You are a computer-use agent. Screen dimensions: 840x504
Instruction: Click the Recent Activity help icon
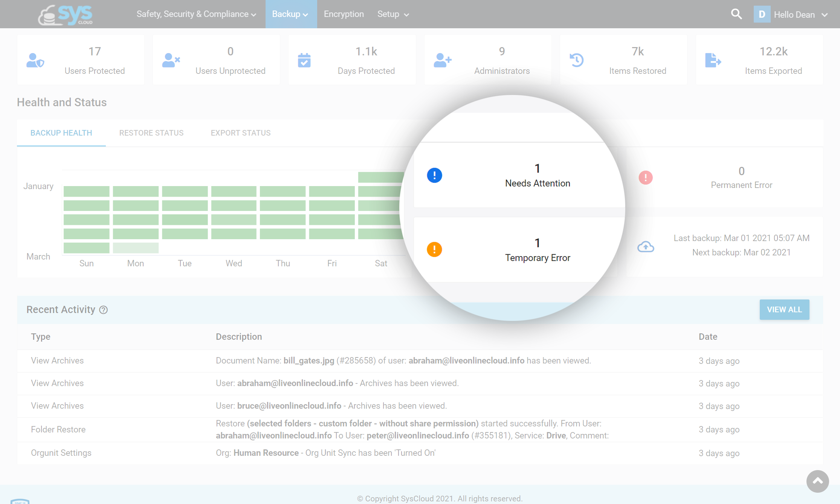click(x=103, y=310)
